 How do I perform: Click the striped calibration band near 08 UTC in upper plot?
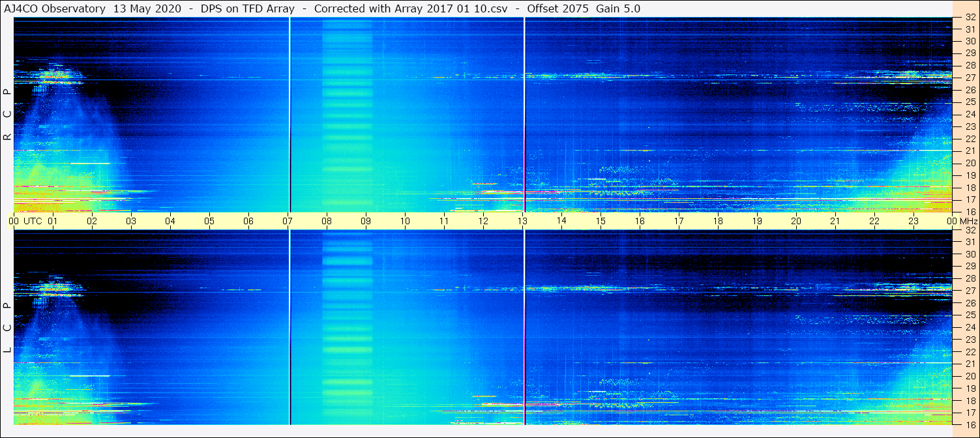point(347,115)
